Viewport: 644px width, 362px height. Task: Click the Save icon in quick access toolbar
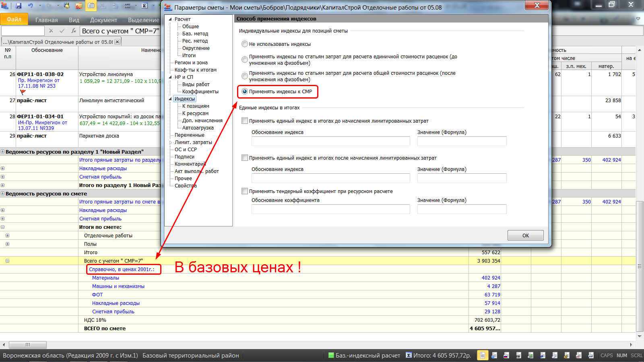19,6
